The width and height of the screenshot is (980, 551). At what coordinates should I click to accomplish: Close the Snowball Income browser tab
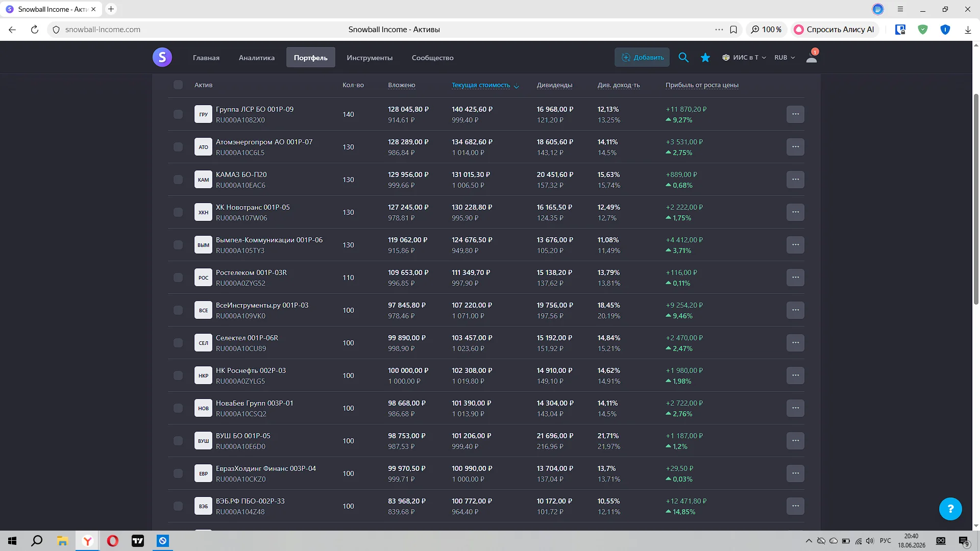93,9
